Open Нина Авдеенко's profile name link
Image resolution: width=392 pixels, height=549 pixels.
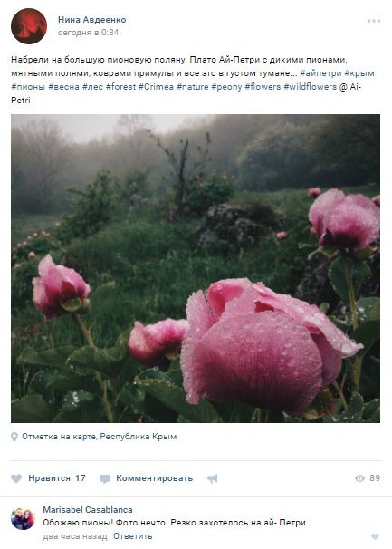coord(92,20)
